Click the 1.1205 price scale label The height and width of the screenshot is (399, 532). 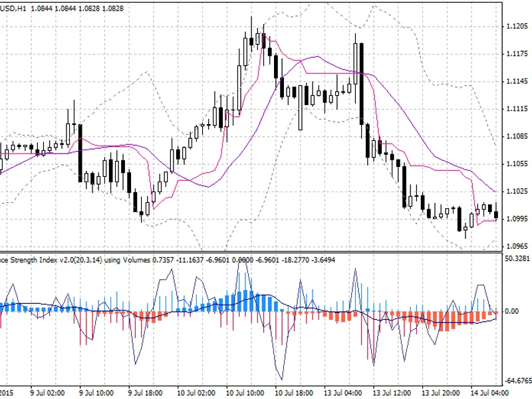pyautogui.click(x=517, y=27)
